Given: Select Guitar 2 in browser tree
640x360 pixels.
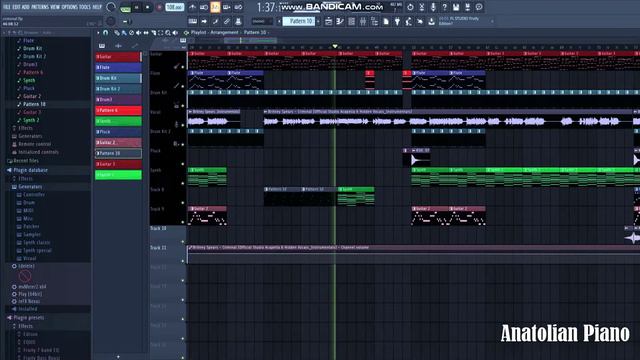Looking at the screenshot, I should click(31, 96).
